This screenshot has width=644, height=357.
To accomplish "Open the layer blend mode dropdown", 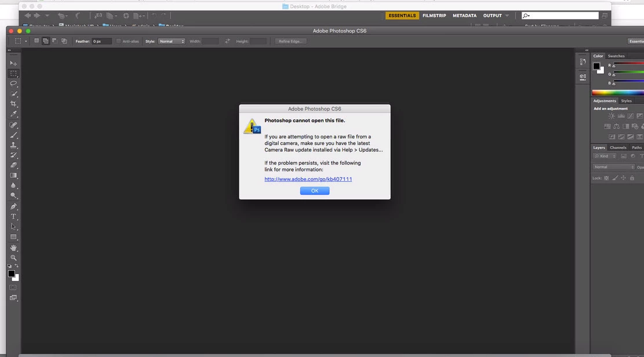I will (x=614, y=167).
